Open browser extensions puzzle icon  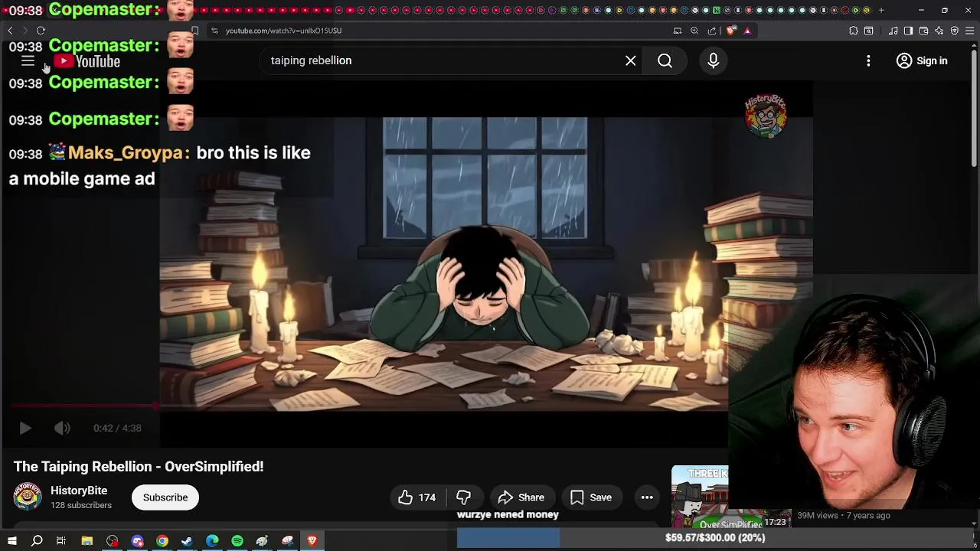[x=854, y=31]
